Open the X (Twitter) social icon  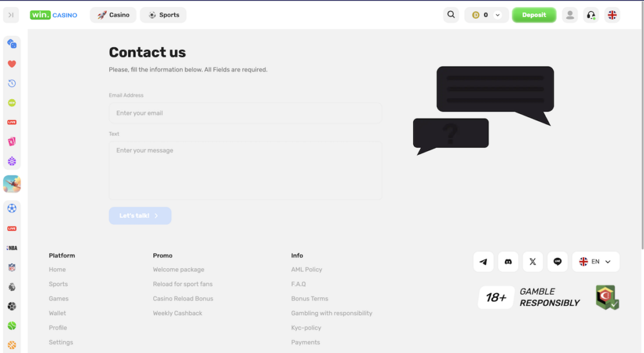(x=533, y=262)
